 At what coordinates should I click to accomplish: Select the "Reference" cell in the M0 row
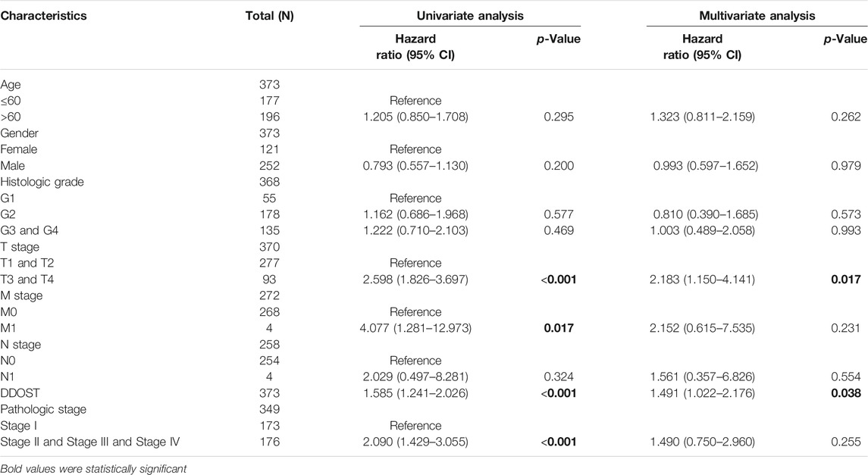[415, 312]
